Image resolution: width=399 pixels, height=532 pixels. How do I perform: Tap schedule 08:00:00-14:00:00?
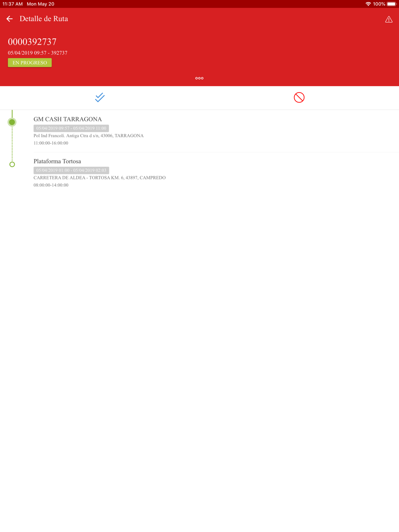pos(51,185)
